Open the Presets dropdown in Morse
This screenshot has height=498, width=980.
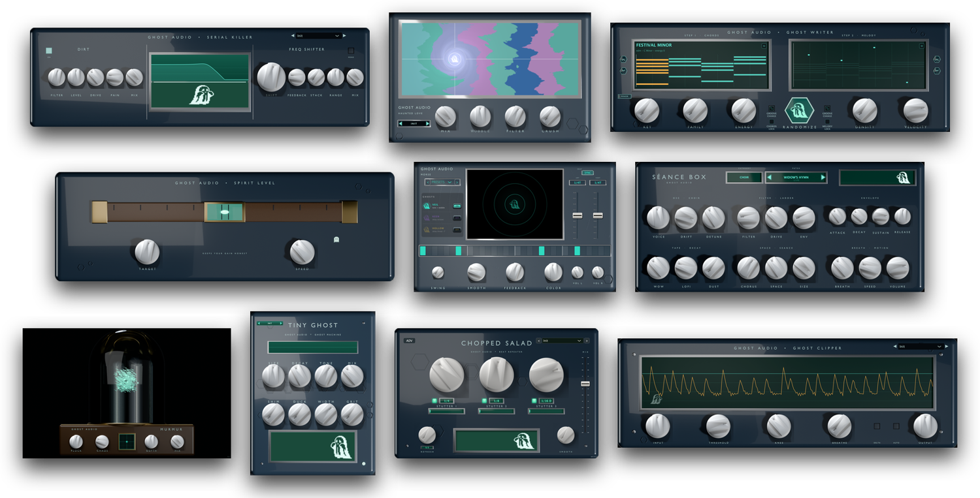(442, 182)
